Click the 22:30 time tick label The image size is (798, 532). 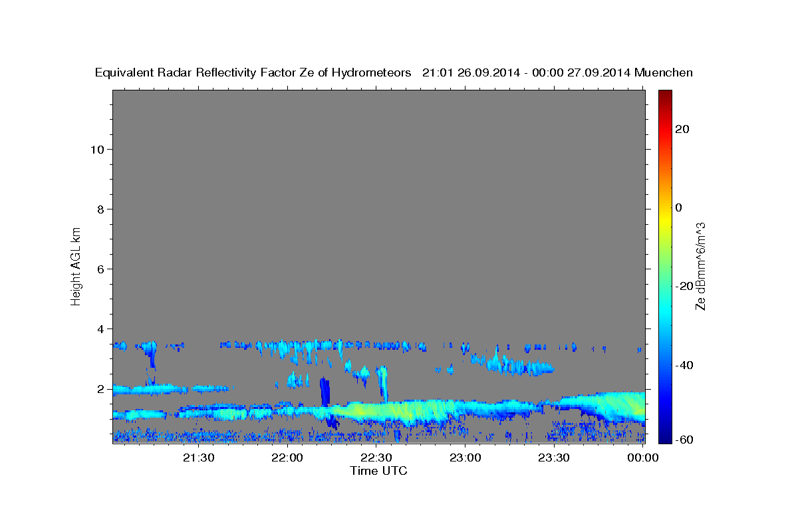click(376, 458)
